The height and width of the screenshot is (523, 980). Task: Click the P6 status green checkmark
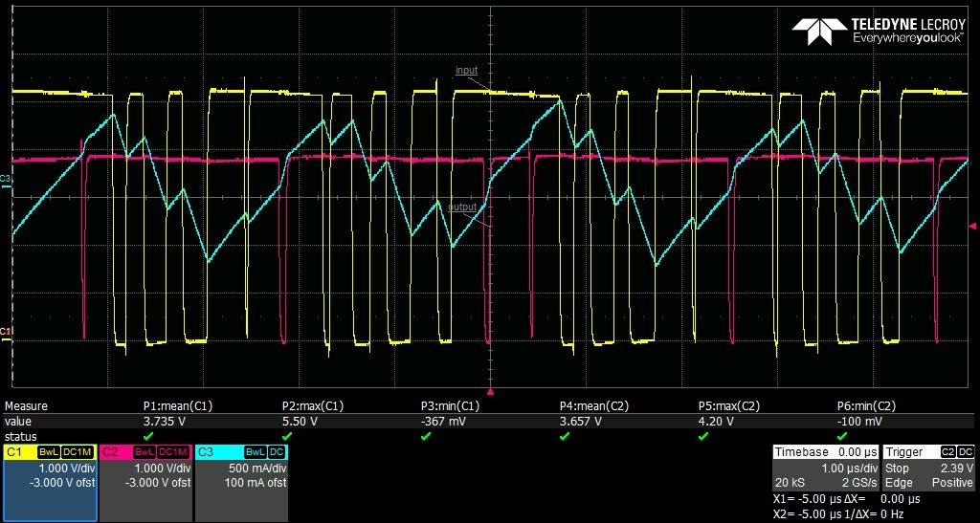[x=841, y=436]
